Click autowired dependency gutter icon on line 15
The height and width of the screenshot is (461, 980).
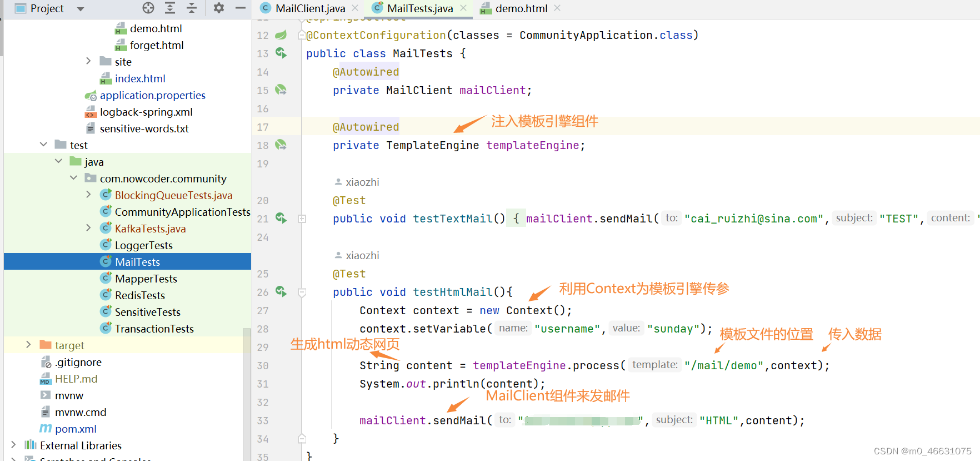281,90
